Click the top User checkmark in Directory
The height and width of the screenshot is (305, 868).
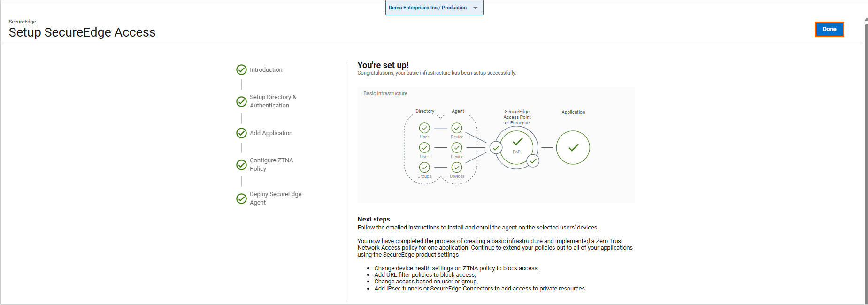pos(424,128)
